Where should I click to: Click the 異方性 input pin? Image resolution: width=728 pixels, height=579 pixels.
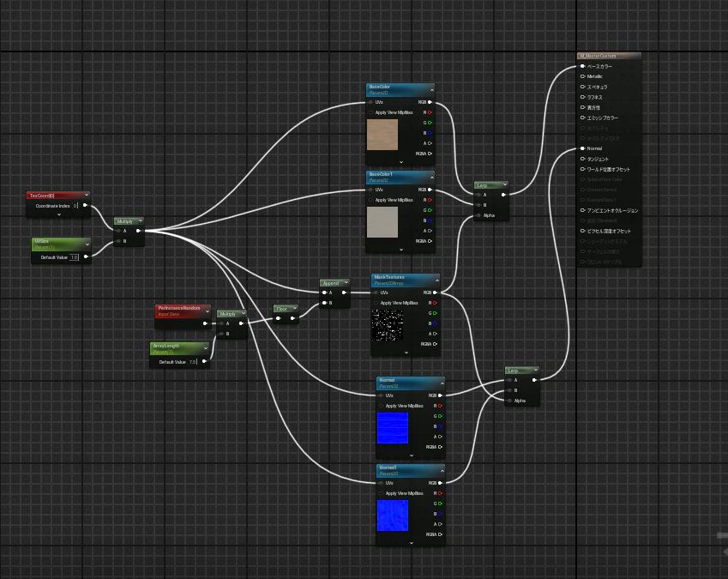582,107
